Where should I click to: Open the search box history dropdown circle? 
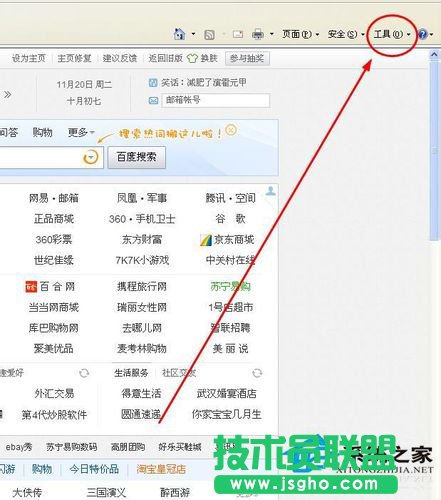coord(90,157)
